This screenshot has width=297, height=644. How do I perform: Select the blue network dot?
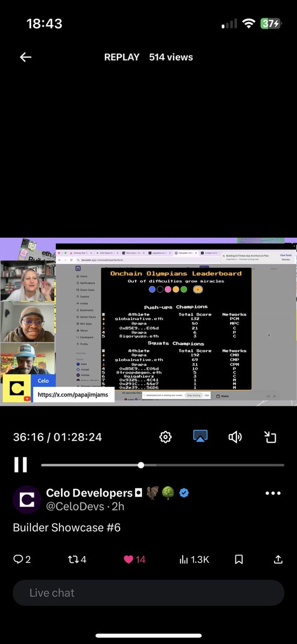coord(152,289)
